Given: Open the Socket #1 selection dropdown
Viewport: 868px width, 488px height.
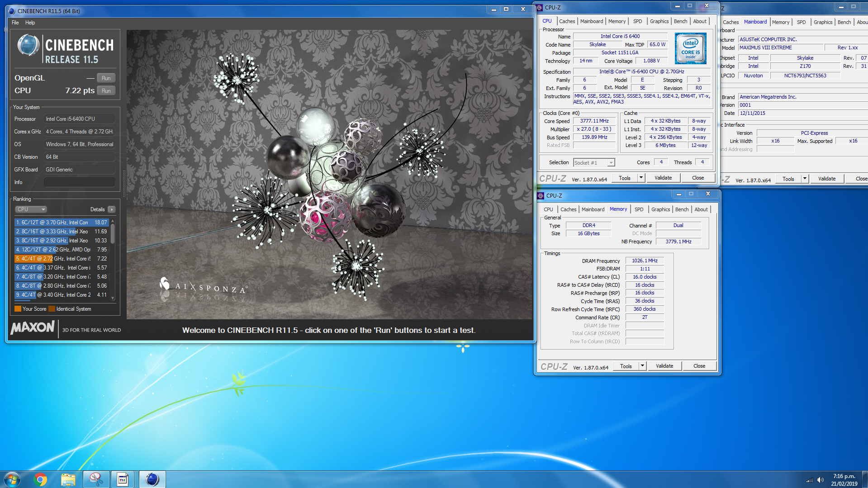Looking at the screenshot, I should 594,163.
